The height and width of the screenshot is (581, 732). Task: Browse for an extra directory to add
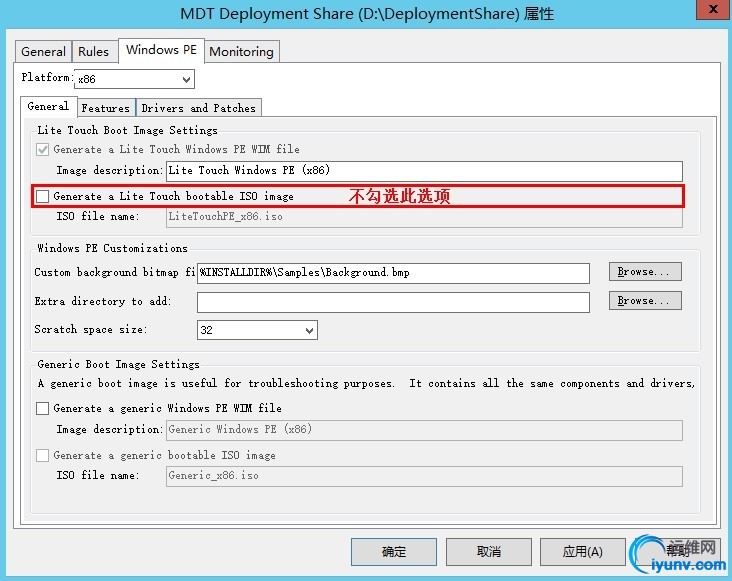(645, 301)
